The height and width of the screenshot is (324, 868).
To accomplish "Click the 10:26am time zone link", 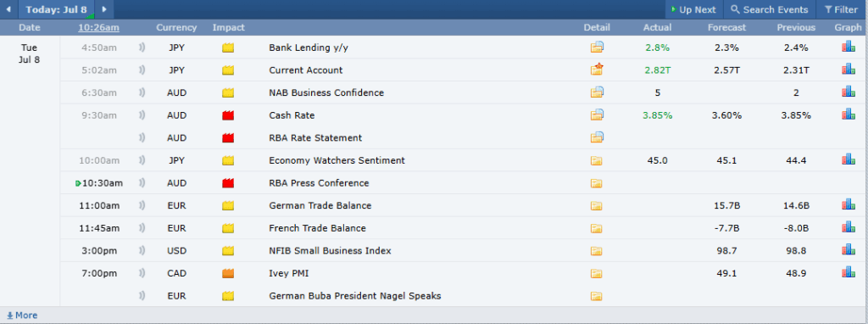I will click(x=98, y=27).
